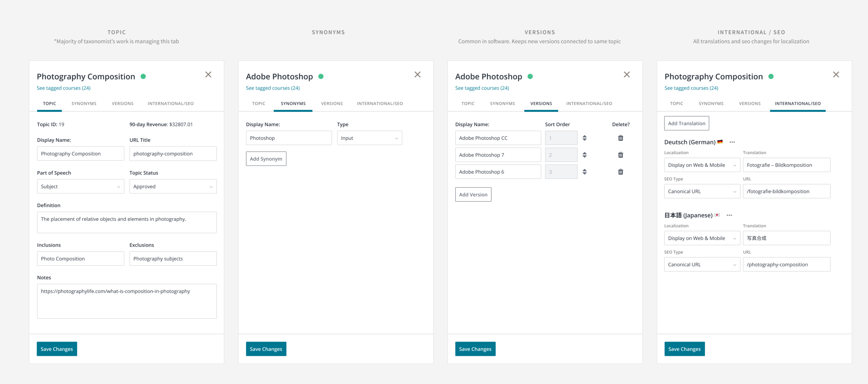Open See tagged courses link in Topic panel

tap(64, 88)
